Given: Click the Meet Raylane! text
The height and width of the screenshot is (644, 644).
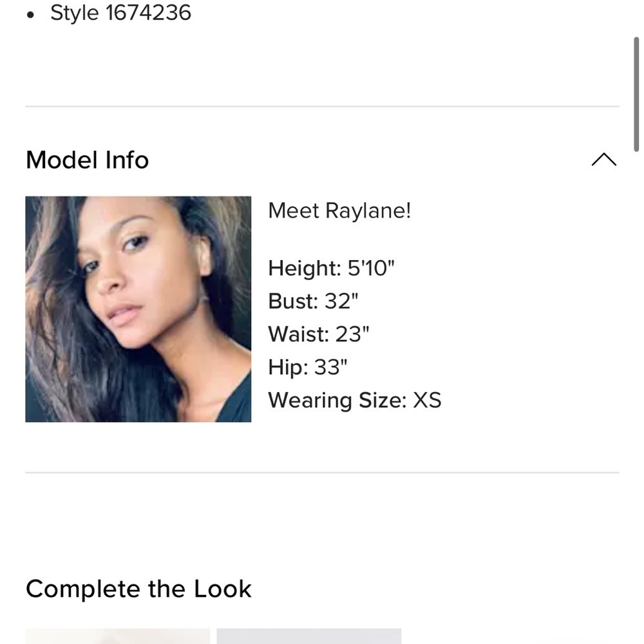Looking at the screenshot, I should 339,211.
